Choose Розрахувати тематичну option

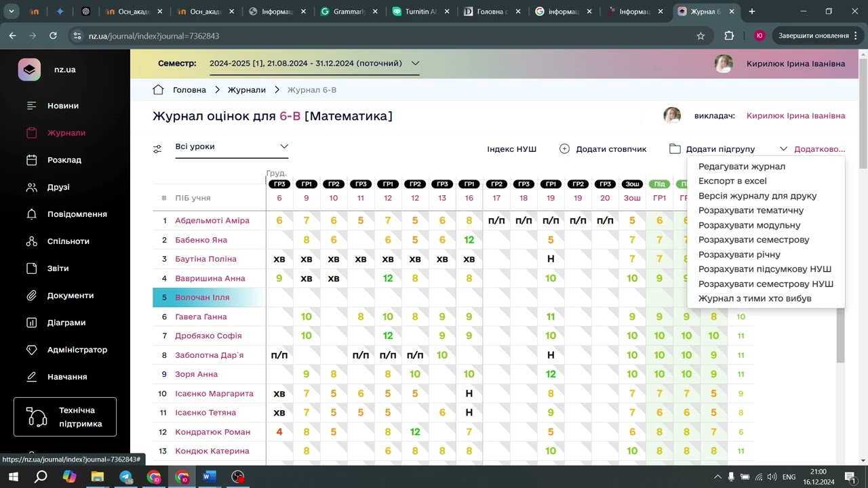[x=751, y=211]
